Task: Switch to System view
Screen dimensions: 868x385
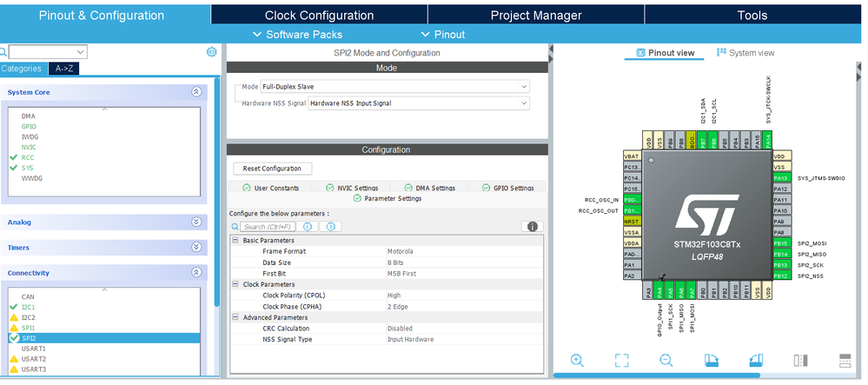Action: (x=745, y=53)
